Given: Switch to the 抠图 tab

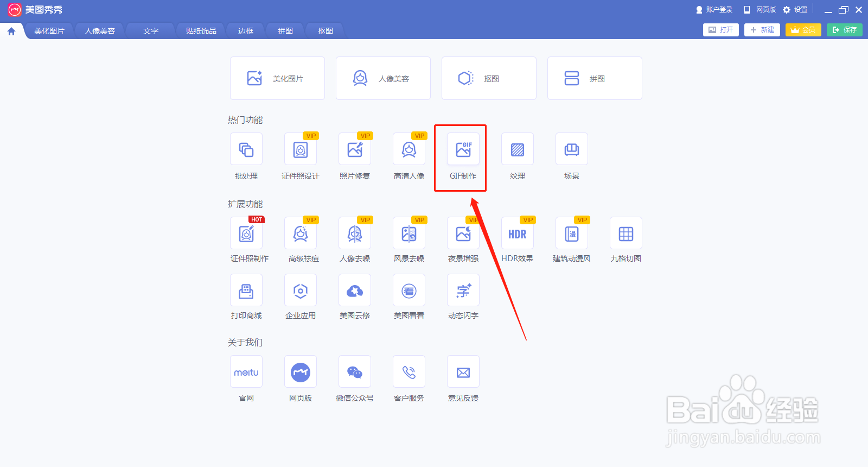Looking at the screenshot, I should [325, 31].
